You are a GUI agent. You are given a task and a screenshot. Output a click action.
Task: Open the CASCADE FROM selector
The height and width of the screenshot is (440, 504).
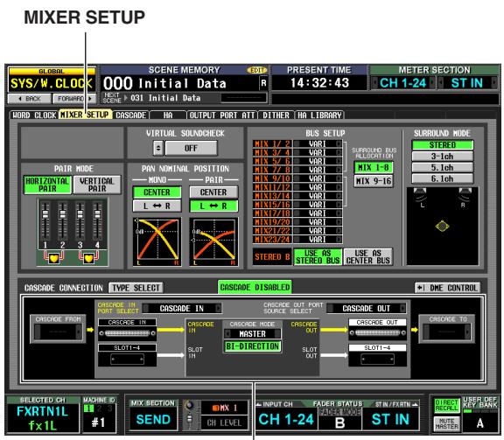pos(58,332)
